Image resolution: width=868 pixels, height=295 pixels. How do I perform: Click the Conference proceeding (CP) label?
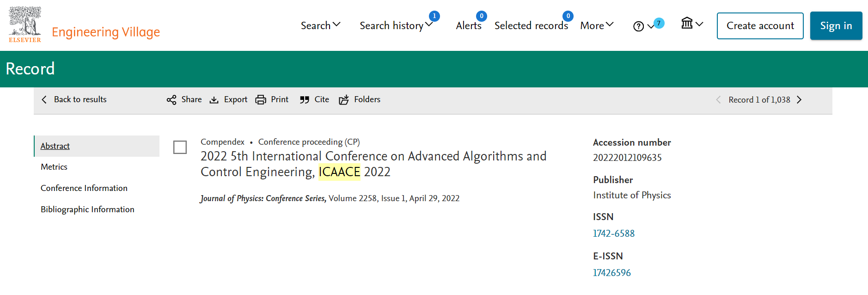[309, 142]
